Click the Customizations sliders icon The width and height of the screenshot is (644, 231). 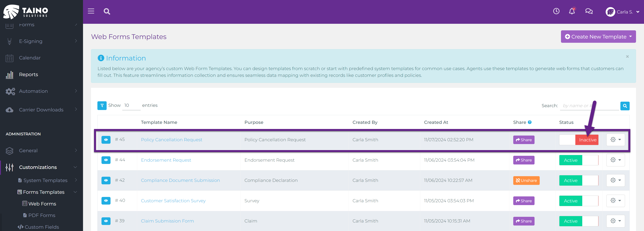click(10, 167)
